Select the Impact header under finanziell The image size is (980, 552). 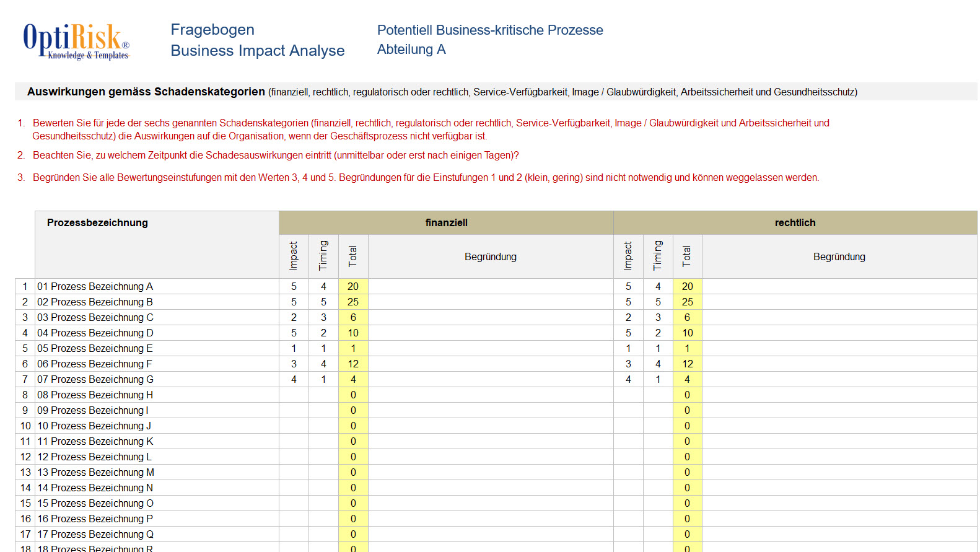(294, 256)
